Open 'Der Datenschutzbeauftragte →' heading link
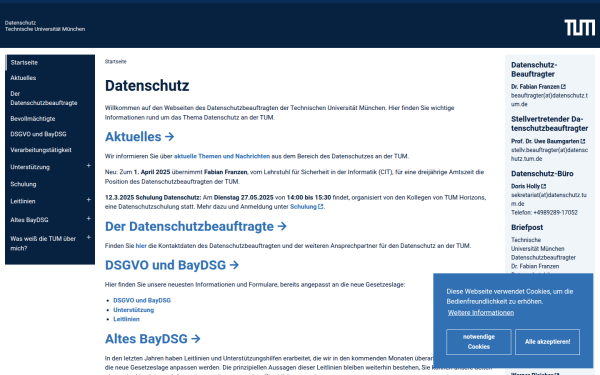This screenshot has height=375, width=600. click(x=196, y=226)
